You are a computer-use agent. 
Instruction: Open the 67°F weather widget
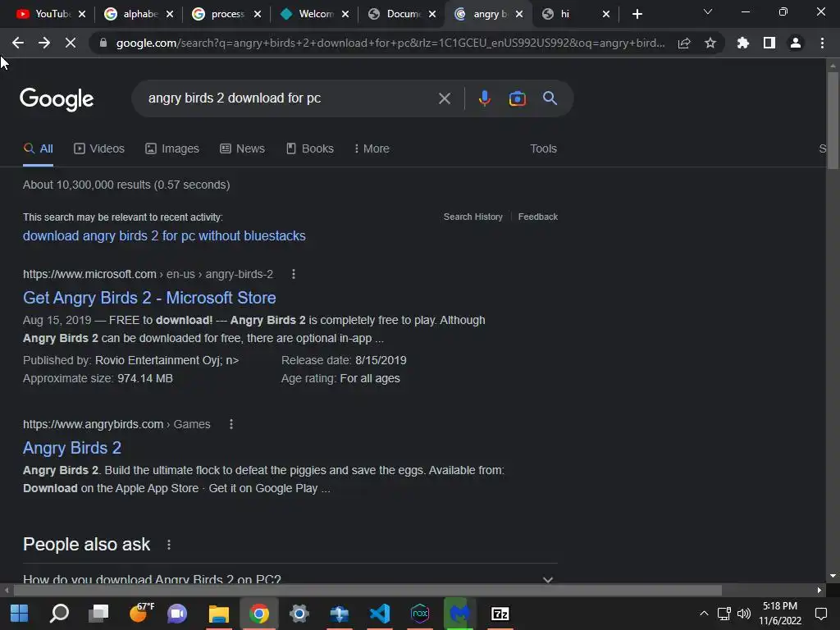point(142,613)
